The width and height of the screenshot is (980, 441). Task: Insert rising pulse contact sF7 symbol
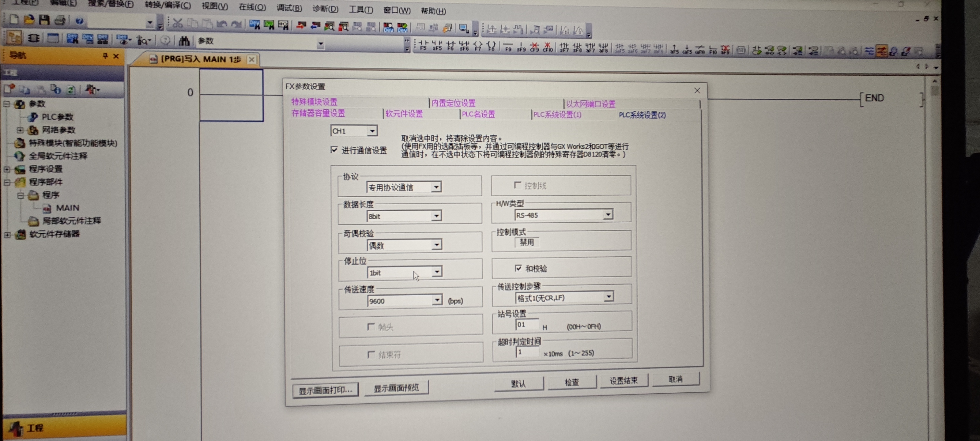tap(564, 47)
